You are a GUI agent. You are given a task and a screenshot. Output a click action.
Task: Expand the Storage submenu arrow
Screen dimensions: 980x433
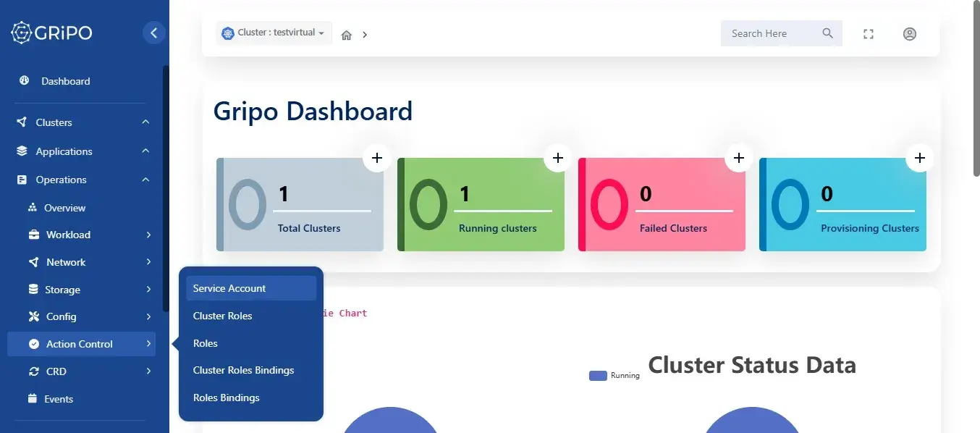coord(148,290)
